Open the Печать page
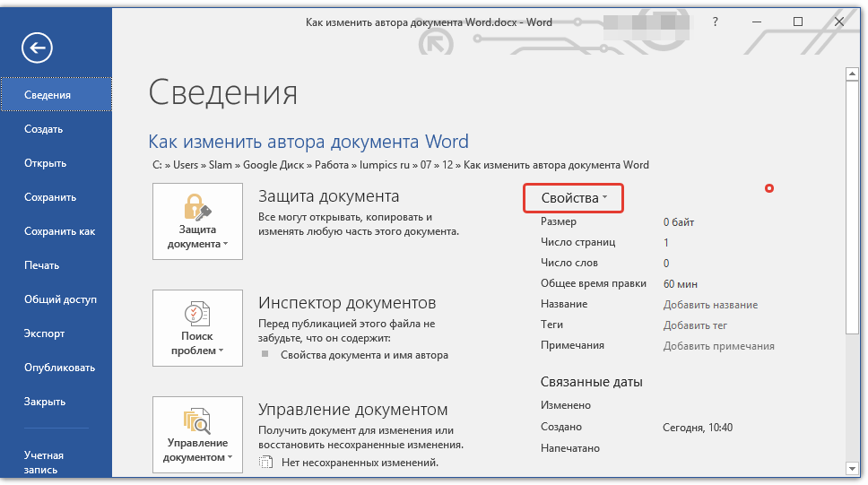This screenshot has height=485, width=868. pos(41,265)
